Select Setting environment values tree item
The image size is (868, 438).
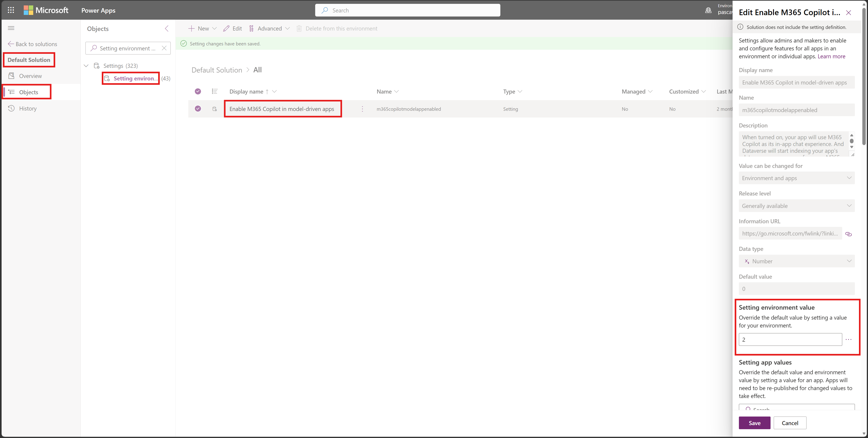click(x=135, y=78)
